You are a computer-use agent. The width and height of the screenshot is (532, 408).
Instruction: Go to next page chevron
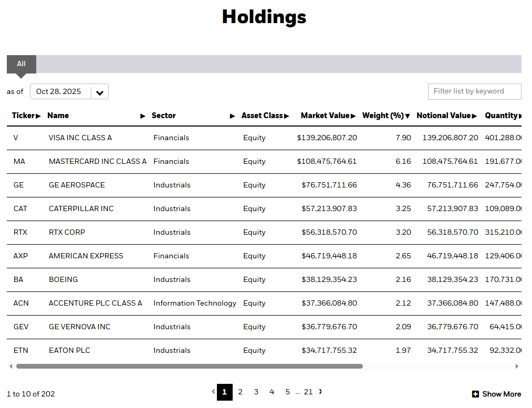tap(320, 391)
